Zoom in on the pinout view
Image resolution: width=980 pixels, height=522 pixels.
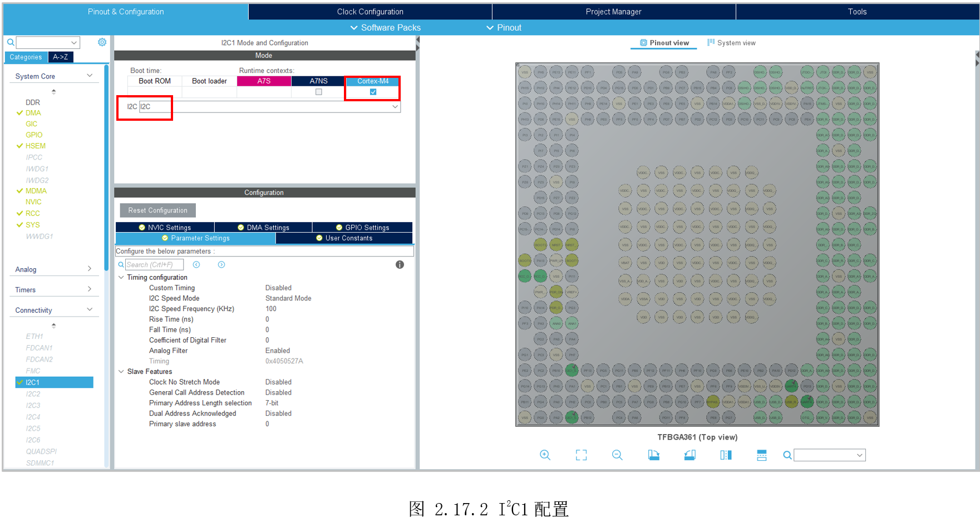coord(545,455)
